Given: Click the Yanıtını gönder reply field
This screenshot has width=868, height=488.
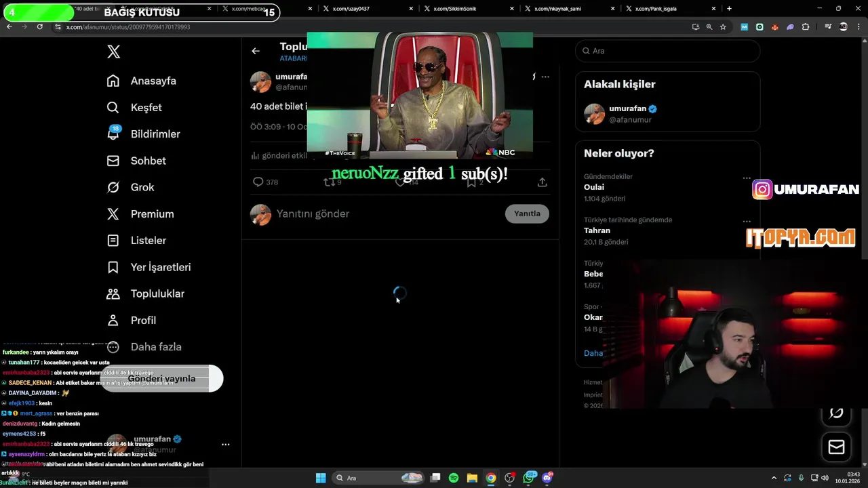Looking at the screenshot, I should [387, 213].
